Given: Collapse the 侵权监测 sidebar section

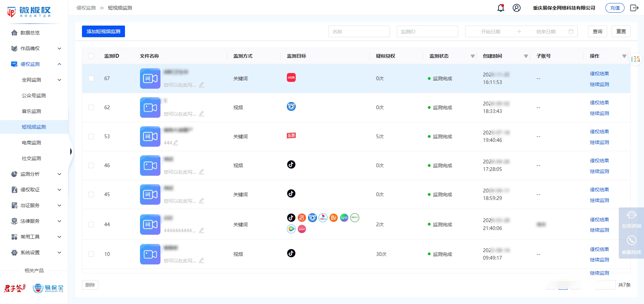Looking at the screenshot, I should (x=59, y=64).
